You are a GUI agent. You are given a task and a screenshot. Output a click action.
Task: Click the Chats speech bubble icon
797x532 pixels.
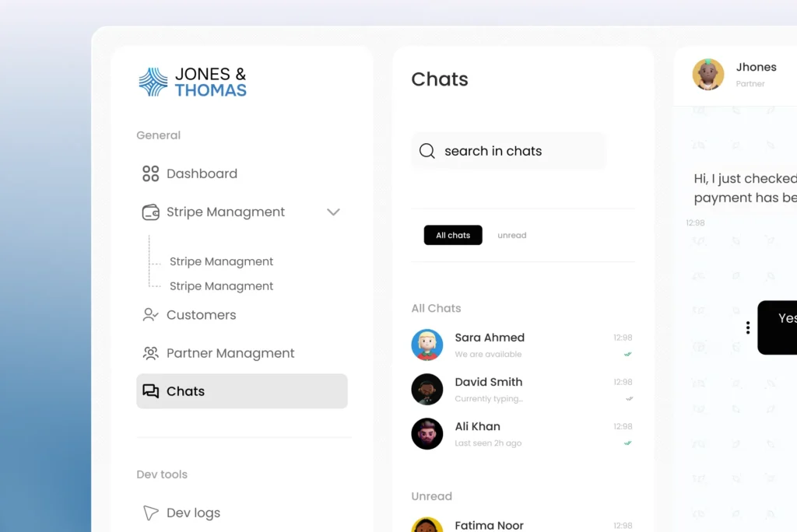point(150,391)
